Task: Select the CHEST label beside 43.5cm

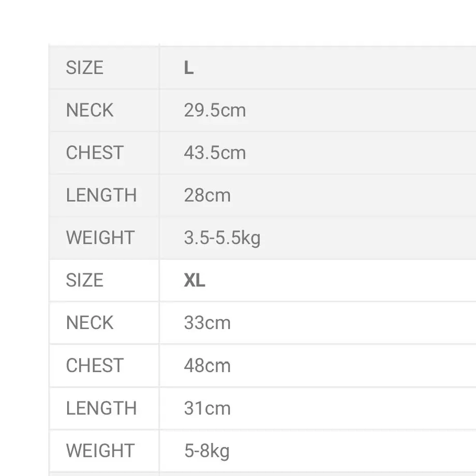Action: click(x=95, y=153)
